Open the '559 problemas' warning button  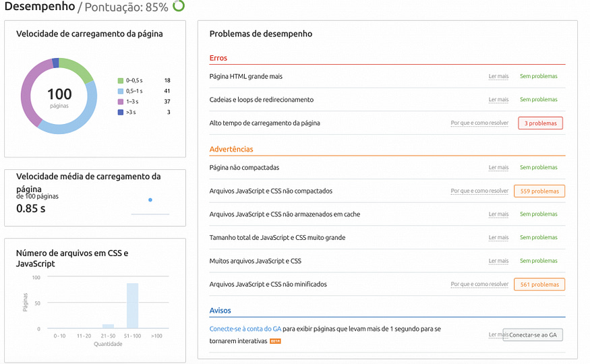(x=539, y=191)
